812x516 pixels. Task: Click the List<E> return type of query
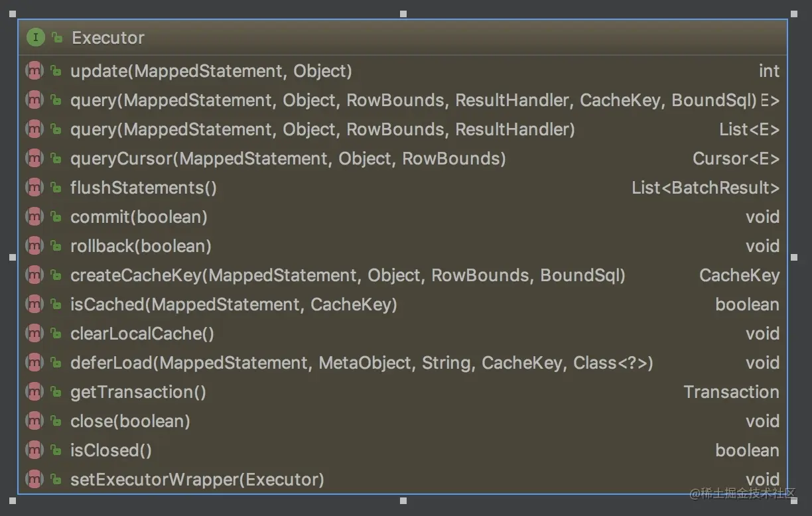[x=750, y=129]
